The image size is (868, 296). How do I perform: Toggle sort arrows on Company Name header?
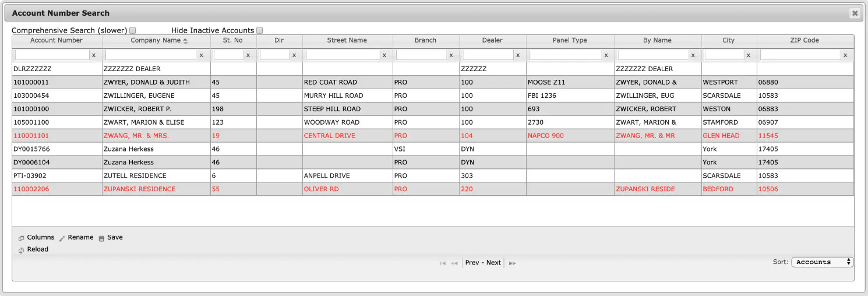point(185,41)
